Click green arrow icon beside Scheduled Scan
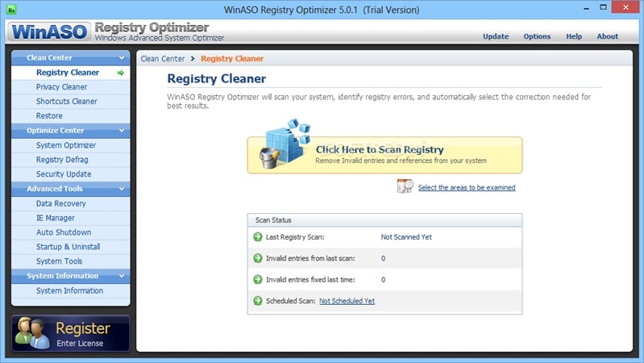The height and width of the screenshot is (363, 644). (257, 301)
